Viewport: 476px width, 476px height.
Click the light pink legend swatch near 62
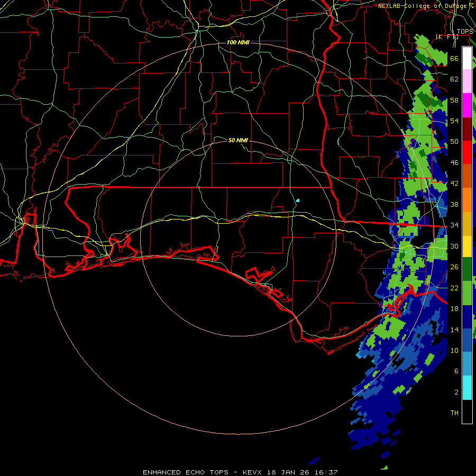467,81
